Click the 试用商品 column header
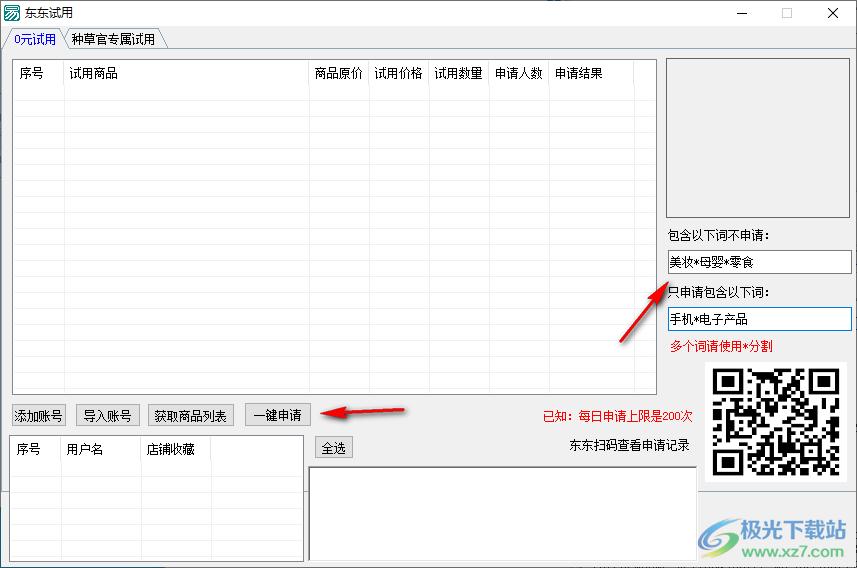 [x=186, y=73]
